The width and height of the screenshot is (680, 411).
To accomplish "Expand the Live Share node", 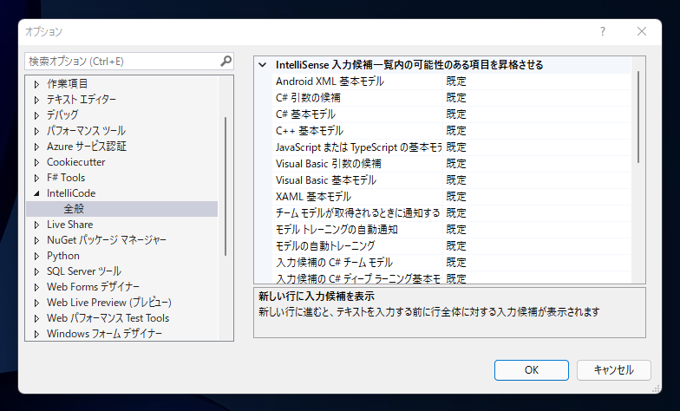I will (x=37, y=224).
